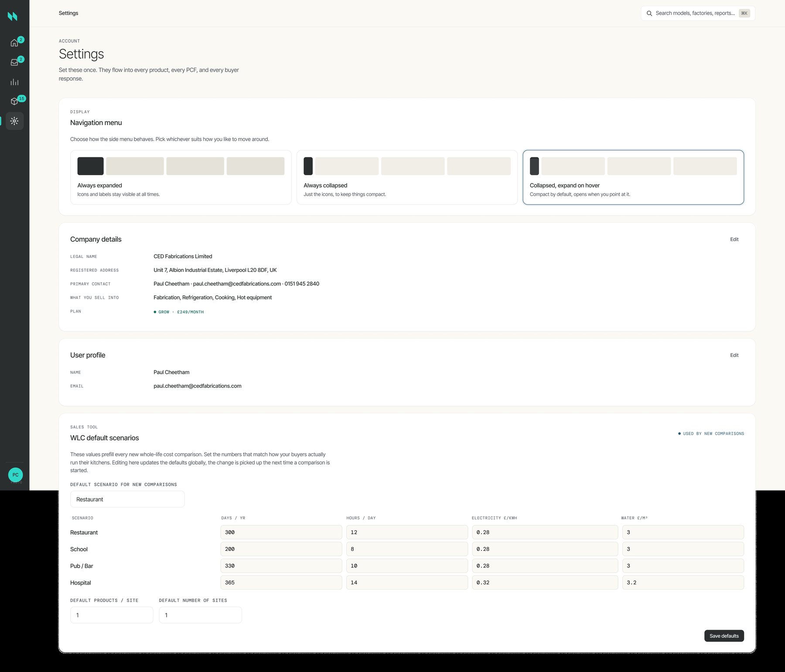Click the School scenario row label
This screenshot has height=672, width=785.
pyautogui.click(x=79, y=549)
